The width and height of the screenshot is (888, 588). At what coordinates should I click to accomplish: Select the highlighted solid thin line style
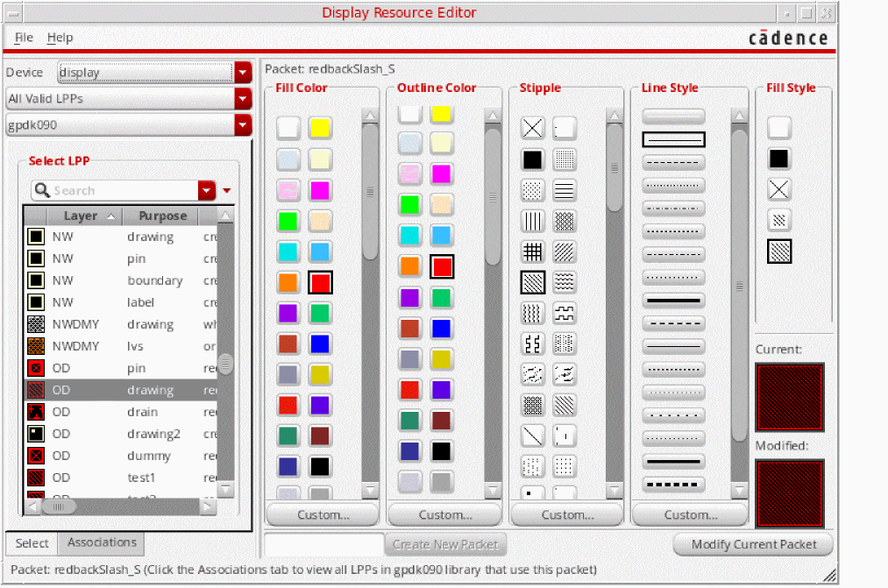coord(673,139)
